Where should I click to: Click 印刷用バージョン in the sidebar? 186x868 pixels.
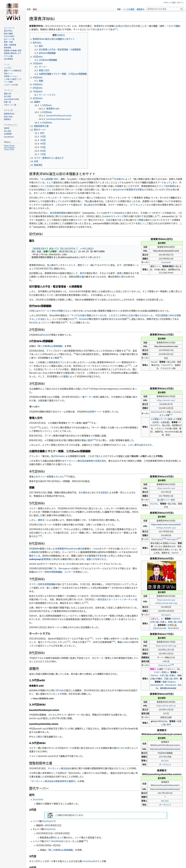11,76
